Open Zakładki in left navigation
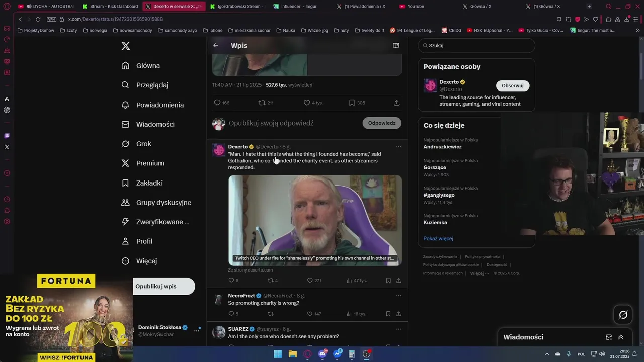The width and height of the screenshot is (644, 362). click(x=142, y=183)
